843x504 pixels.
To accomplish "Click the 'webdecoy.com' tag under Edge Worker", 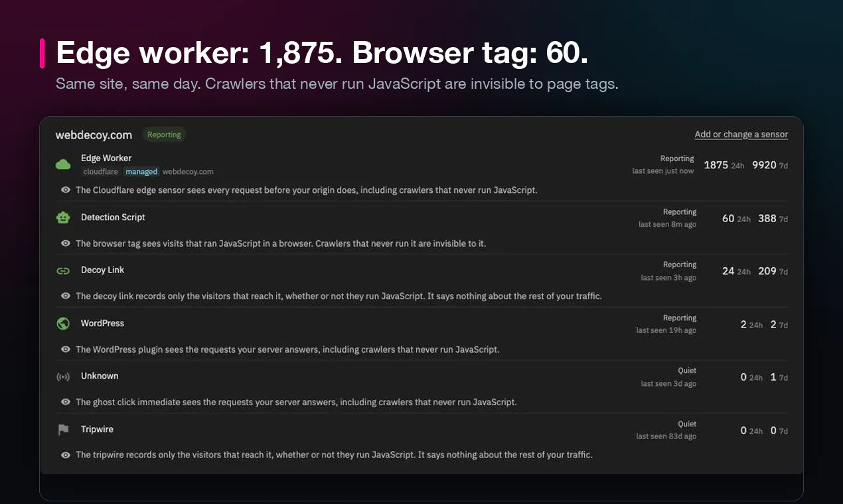I will click(188, 172).
